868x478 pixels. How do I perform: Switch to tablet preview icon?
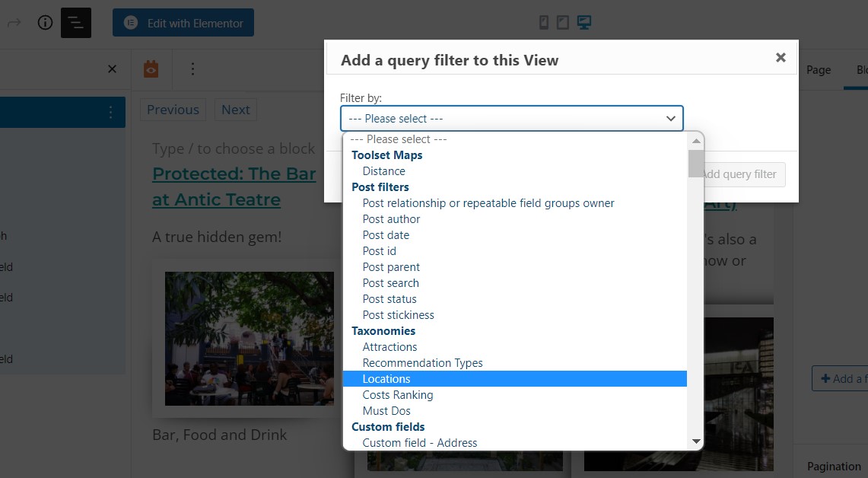[562, 23]
